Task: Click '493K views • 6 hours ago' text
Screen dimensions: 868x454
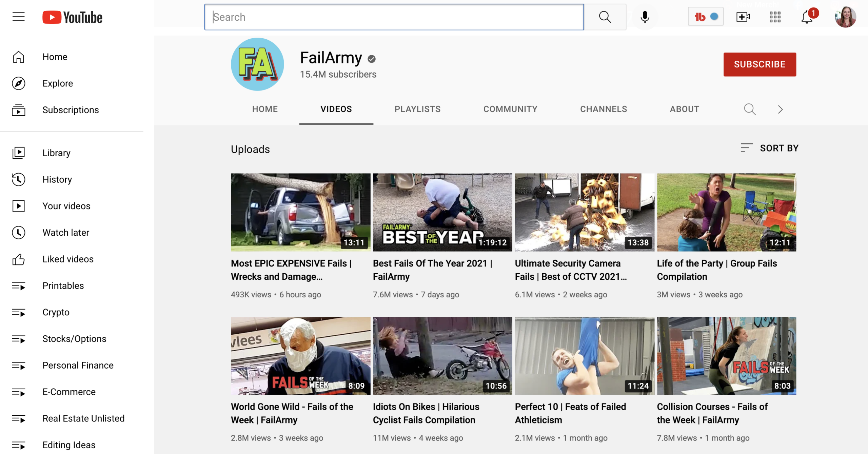Action: click(x=276, y=295)
